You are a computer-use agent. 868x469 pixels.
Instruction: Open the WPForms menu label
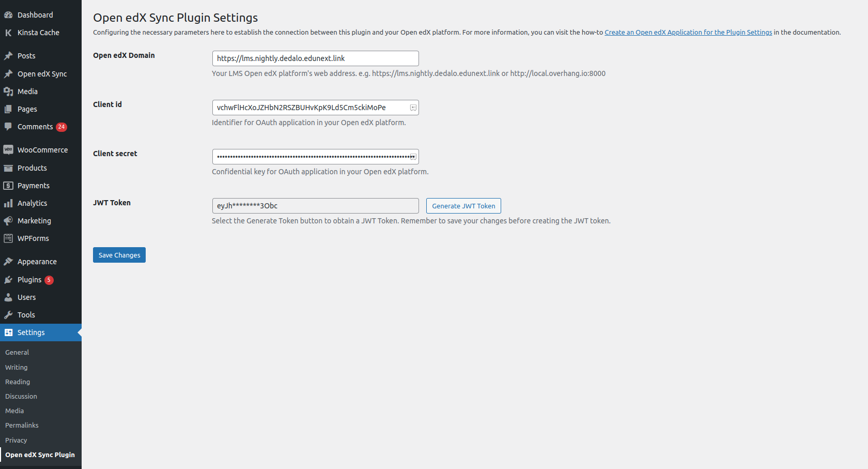coord(33,238)
